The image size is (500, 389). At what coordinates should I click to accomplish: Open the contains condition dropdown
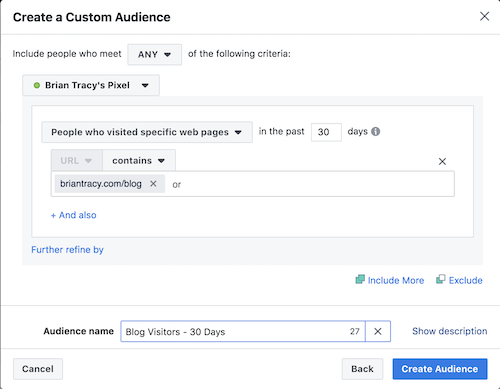coord(139,161)
